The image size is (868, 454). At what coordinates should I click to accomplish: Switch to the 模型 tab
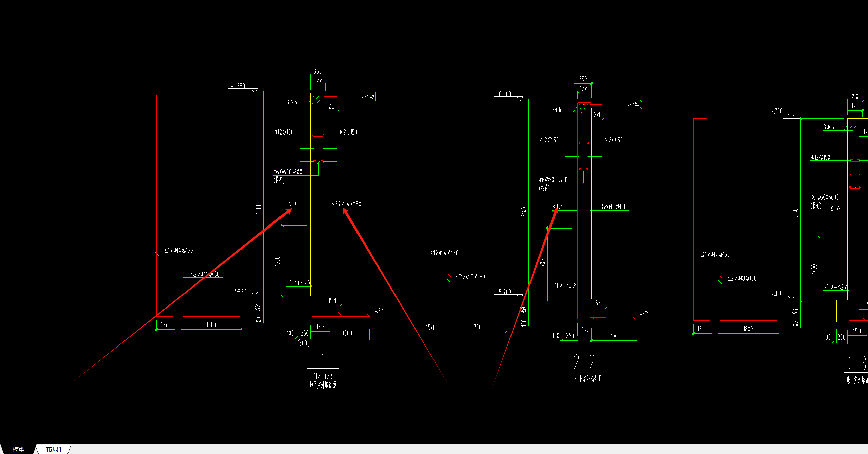click(x=18, y=449)
